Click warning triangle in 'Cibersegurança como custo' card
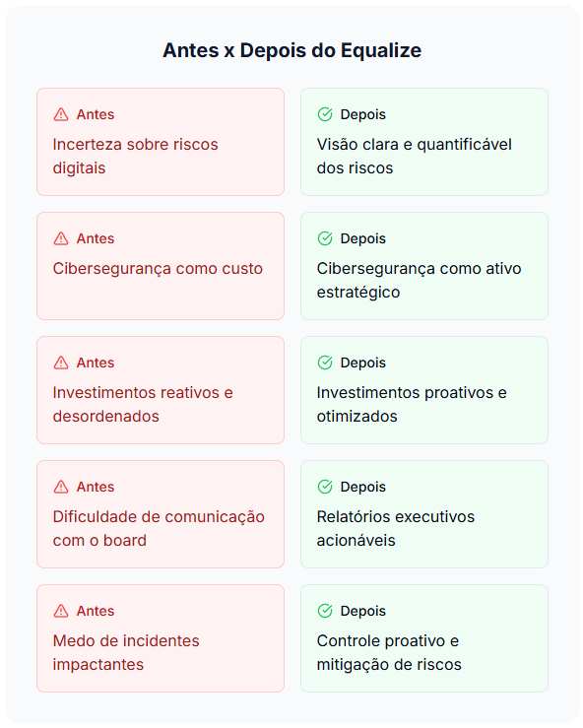 (61, 238)
